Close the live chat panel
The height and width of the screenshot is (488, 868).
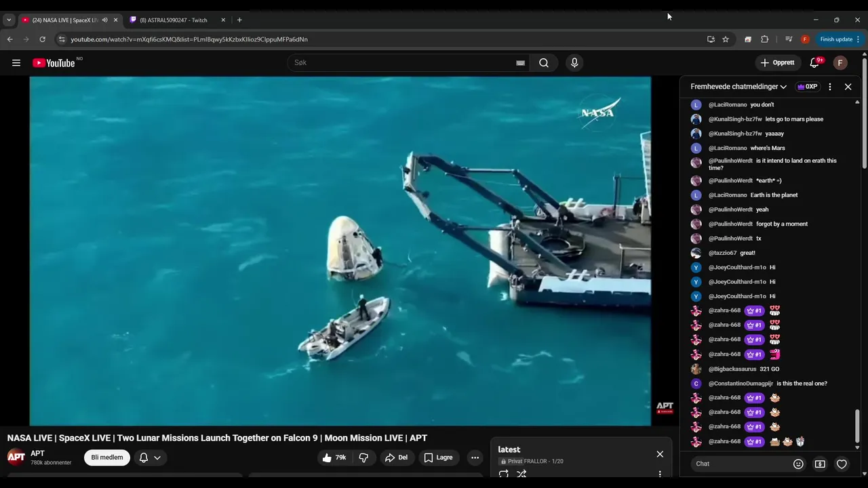pyautogui.click(x=848, y=87)
